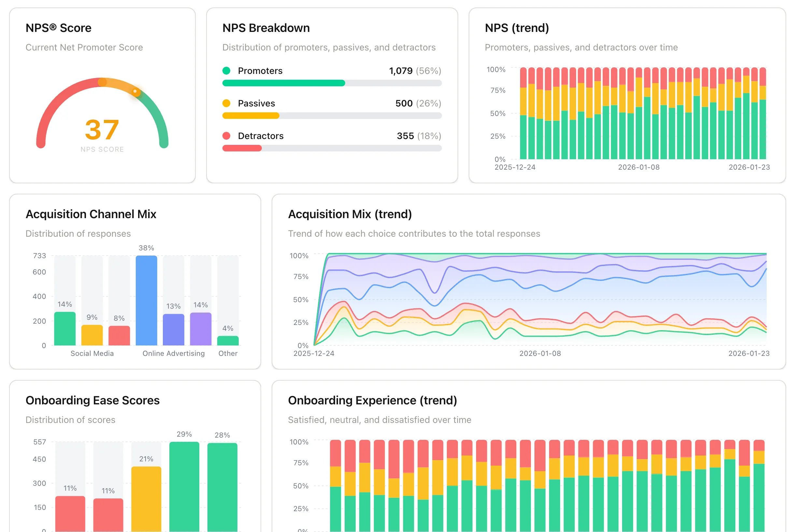Image resolution: width=794 pixels, height=532 pixels.
Task: Select the NPS Breakdown card title
Action: pos(266,28)
